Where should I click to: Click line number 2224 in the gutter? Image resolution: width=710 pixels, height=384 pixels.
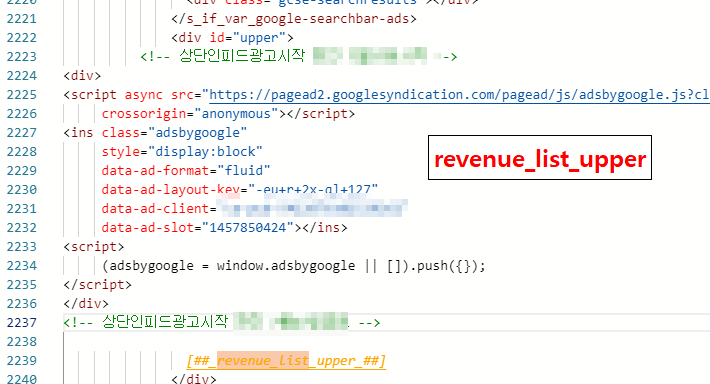point(21,76)
